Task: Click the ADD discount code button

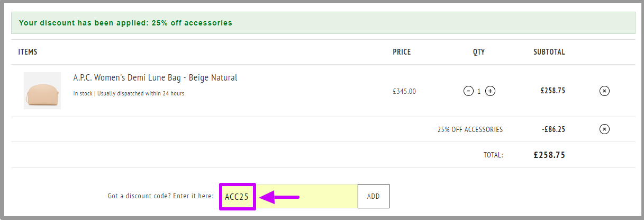Action: (x=374, y=196)
